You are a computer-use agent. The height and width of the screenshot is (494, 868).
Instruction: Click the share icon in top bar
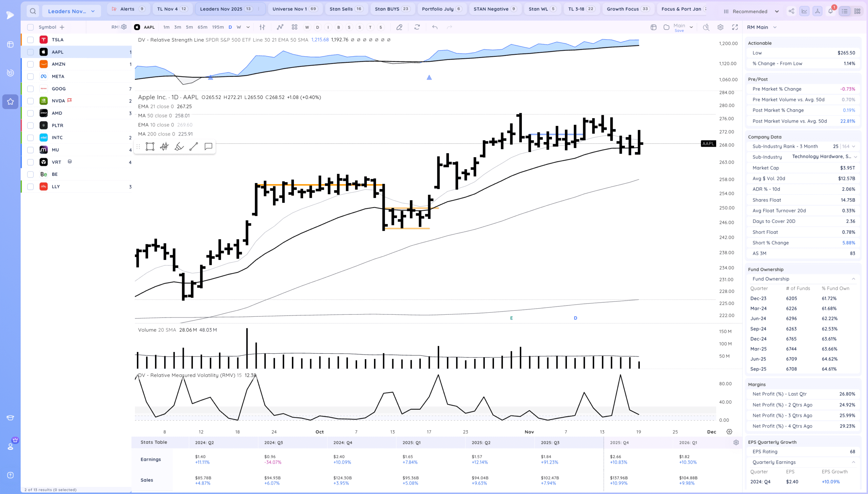(791, 11)
